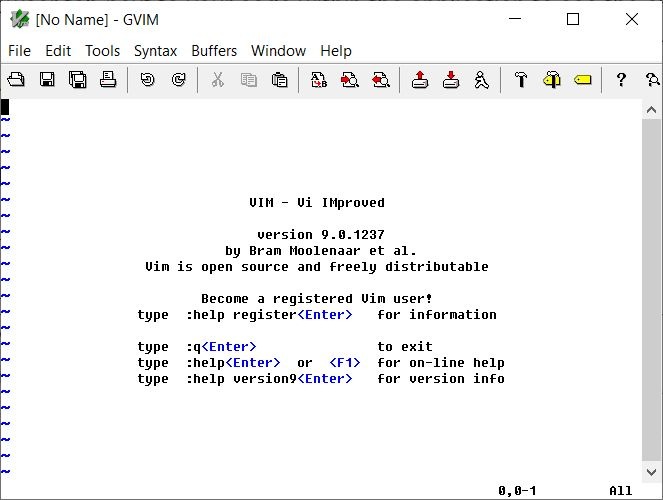Image resolution: width=663 pixels, height=500 pixels.
Task: Click the 'VIM - Vi IMproved' heading text
Action: coord(317,202)
